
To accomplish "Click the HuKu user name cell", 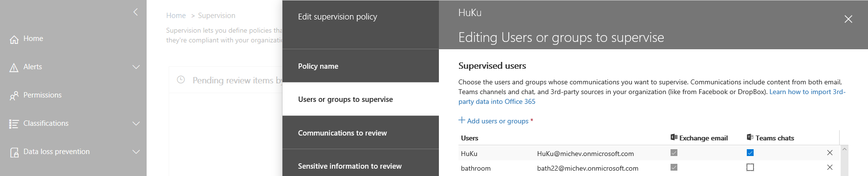I will click(x=469, y=154).
